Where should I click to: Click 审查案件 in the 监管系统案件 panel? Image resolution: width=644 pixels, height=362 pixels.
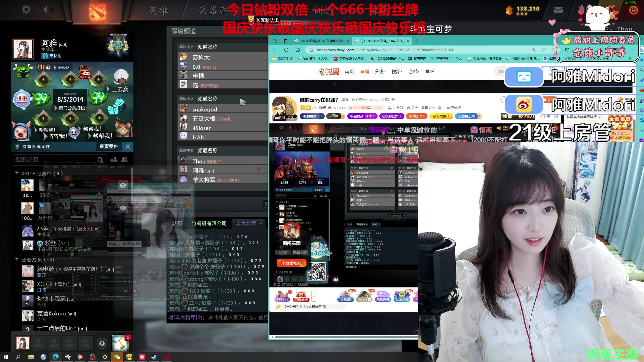tap(108, 146)
